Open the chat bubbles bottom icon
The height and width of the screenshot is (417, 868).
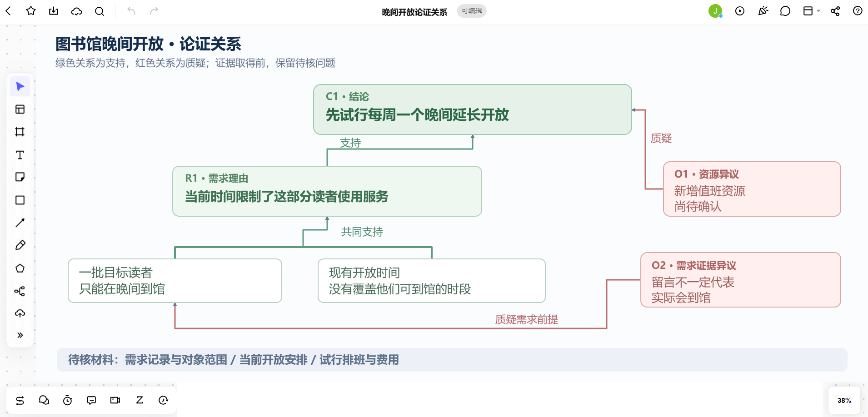(44, 400)
